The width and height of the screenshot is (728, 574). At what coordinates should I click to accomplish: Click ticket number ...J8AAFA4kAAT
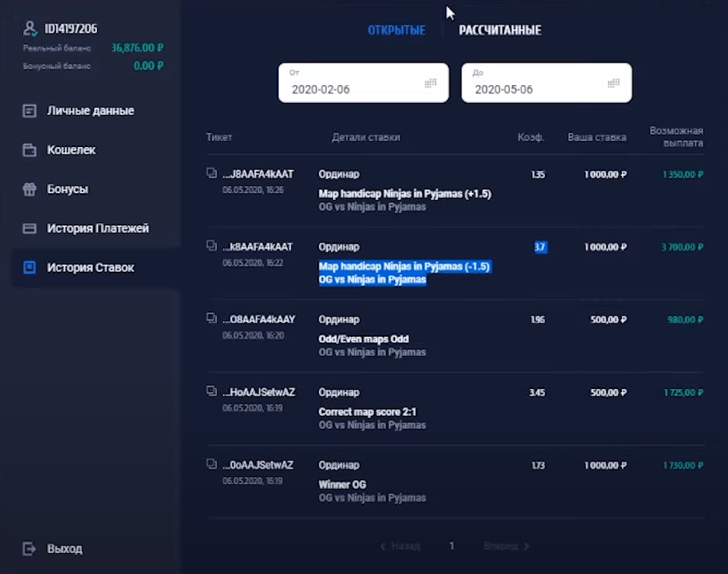coord(258,175)
